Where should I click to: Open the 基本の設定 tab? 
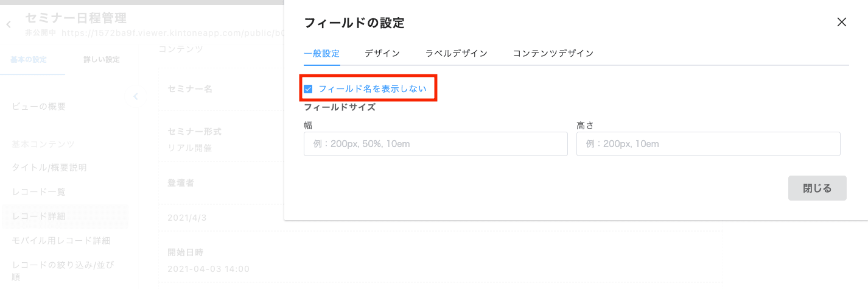[x=29, y=60]
